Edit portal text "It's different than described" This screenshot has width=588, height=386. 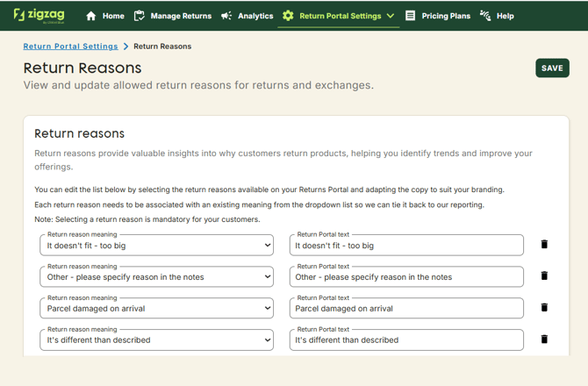point(406,340)
